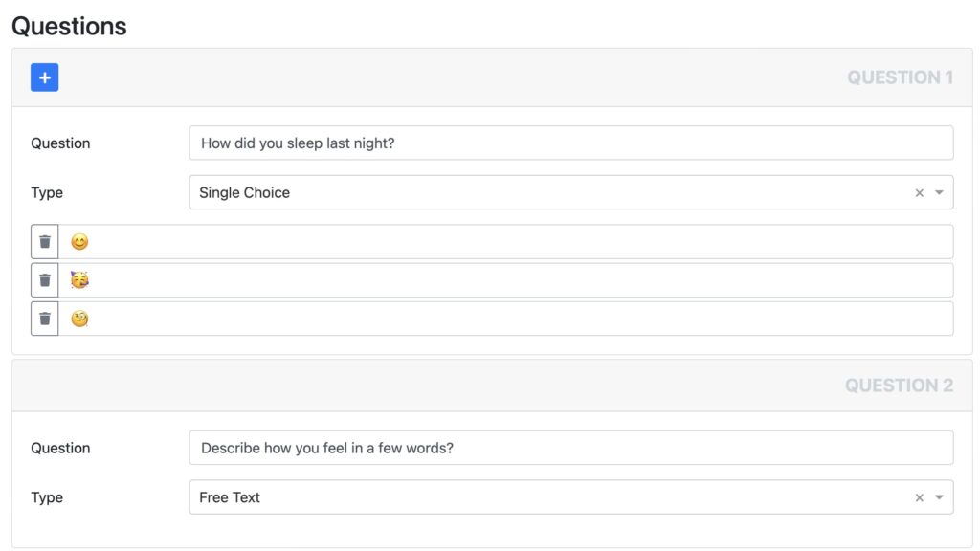Viewport: 980px width, 551px height.
Task: Expand the Free Text dropdown arrow
Action: coord(939,497)
